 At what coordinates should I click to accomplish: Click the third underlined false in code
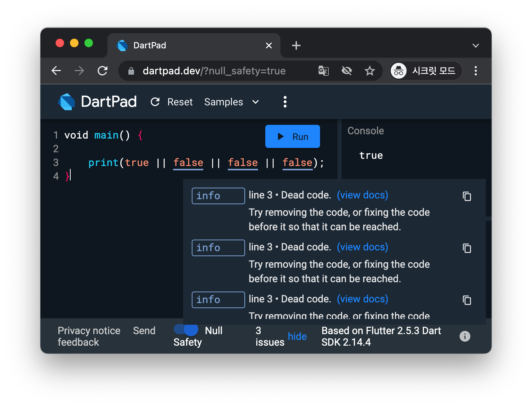click(x=297, y=163)
